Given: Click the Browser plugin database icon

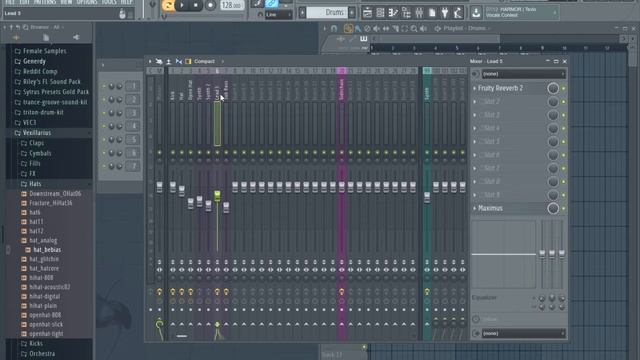Looking at the screenshot, I should [76, 37].
